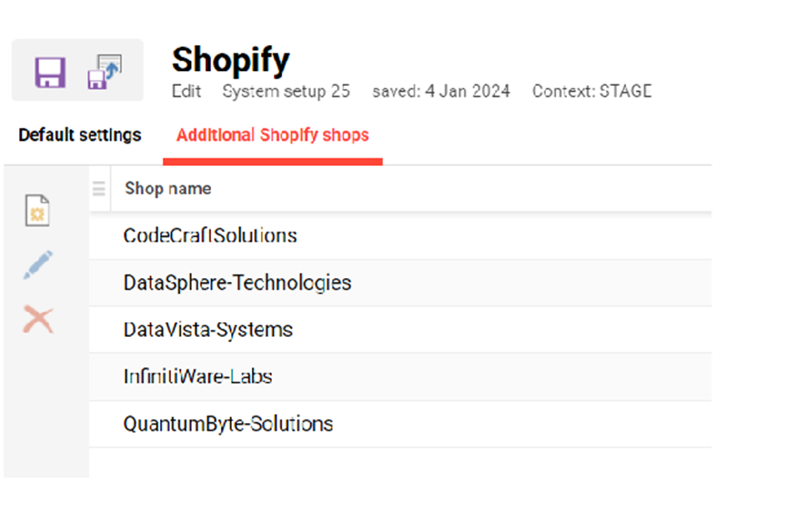Switch to the Default settings tab

pos(80,135)
